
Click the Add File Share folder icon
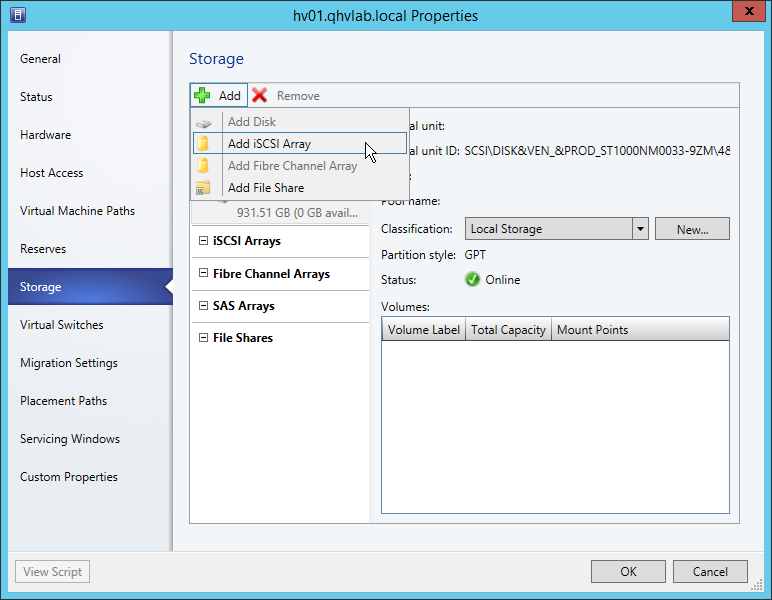click(x=203, y=188)
